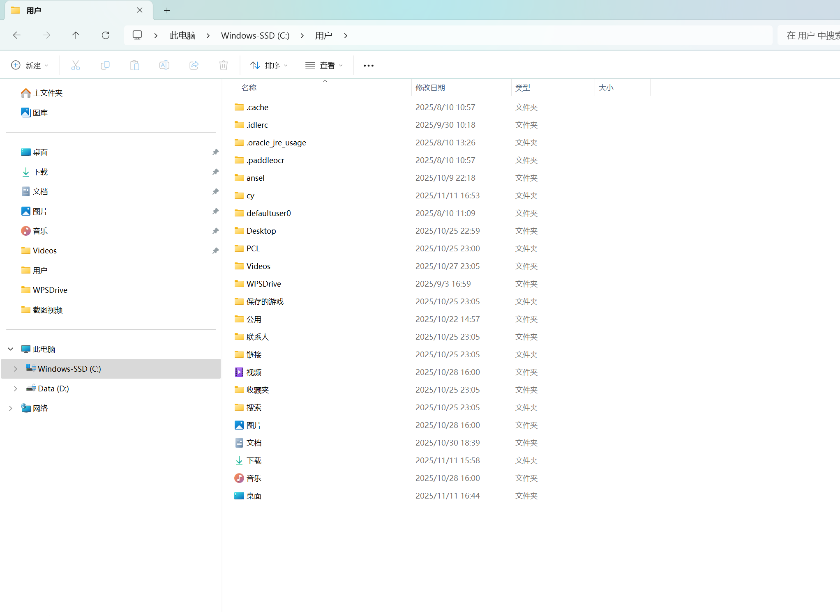The image size is (840, 616).
Task: Open the 新建 new item menu
Action: click(x=30, y=65)
